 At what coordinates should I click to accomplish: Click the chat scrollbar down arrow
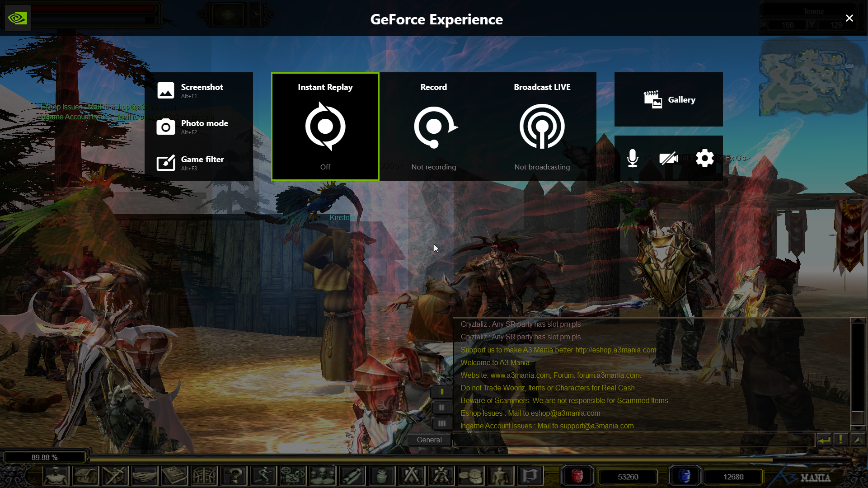(858, 428)
